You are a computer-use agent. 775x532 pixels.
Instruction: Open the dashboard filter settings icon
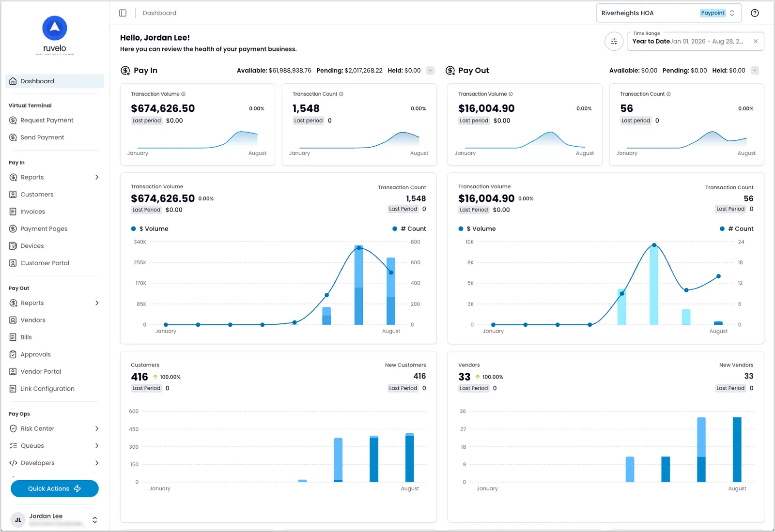pyautogui.click(x=614, y=41)
